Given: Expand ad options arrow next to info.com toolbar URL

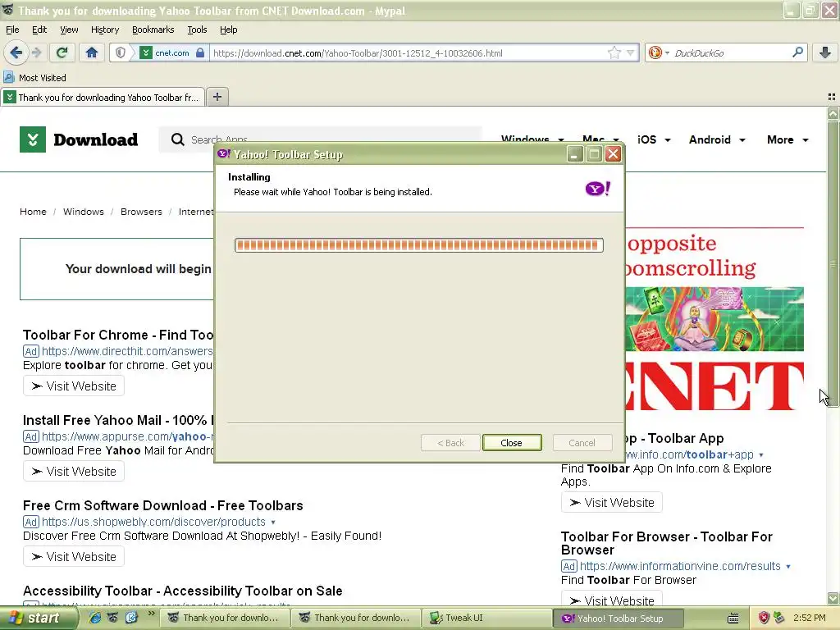Looking at the screenshot, I should (x=760, y=454).
